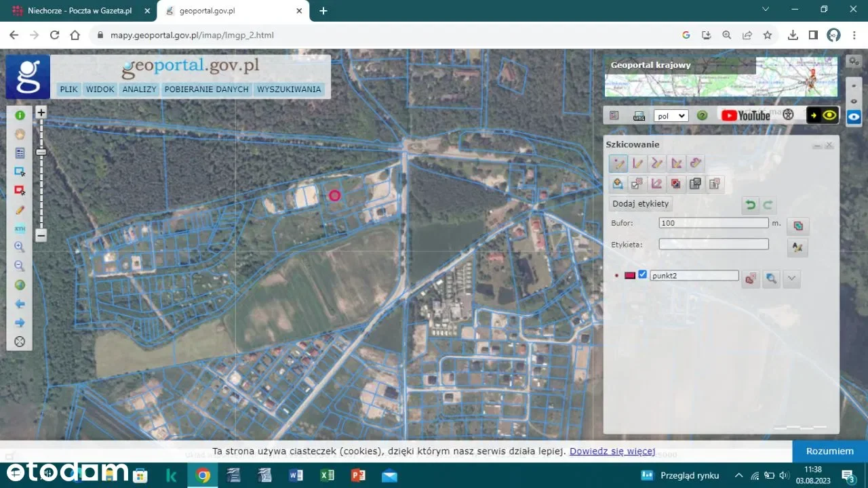Click the green info icon in left toolbar
Image resolution: width=868 pixels, height=488 pixels.
coord(20,116)
